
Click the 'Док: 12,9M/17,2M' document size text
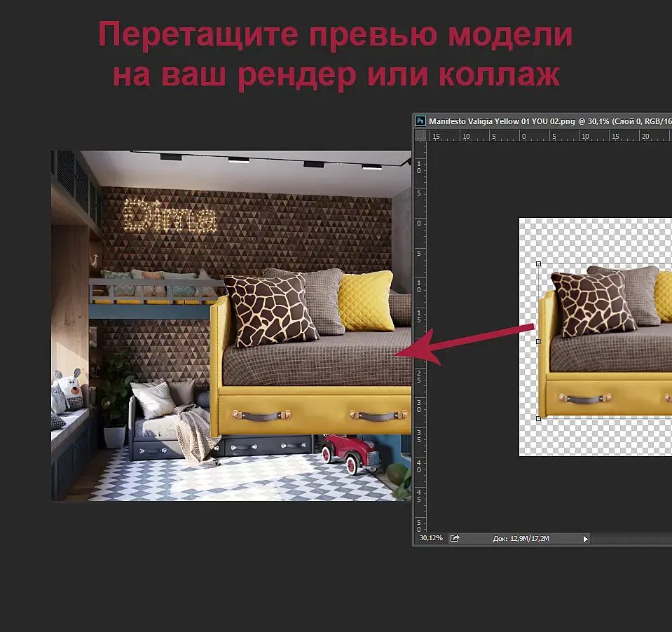click(x=521, y=538)
